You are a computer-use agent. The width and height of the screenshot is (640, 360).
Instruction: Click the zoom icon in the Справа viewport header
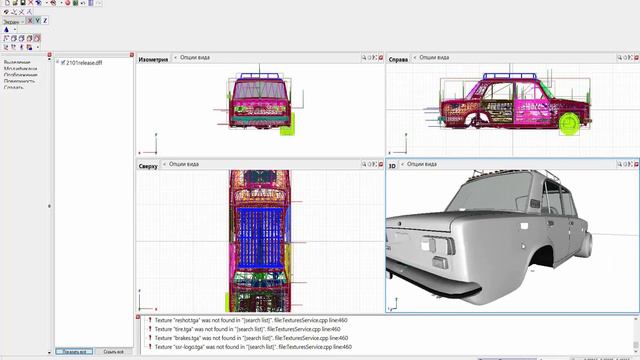(620, 58)
